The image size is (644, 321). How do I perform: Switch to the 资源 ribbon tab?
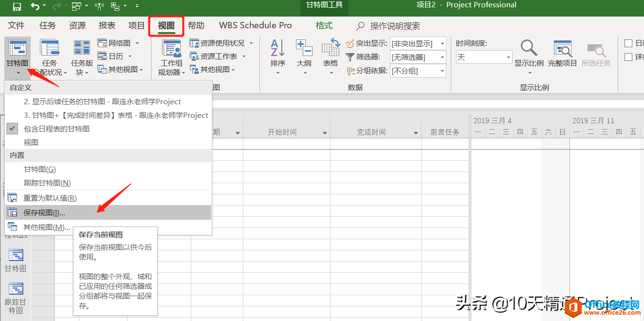(x=77, y=25)
